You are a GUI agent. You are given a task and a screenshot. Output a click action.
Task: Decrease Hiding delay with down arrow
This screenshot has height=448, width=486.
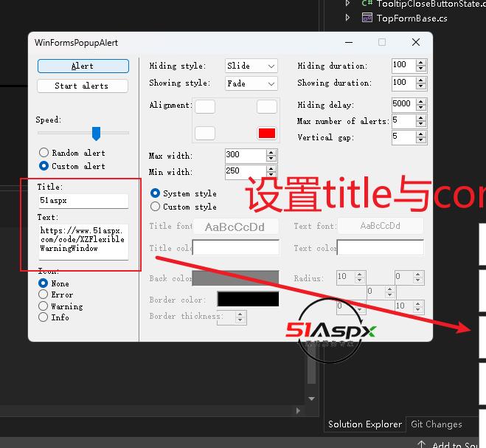tap(420, 107)
